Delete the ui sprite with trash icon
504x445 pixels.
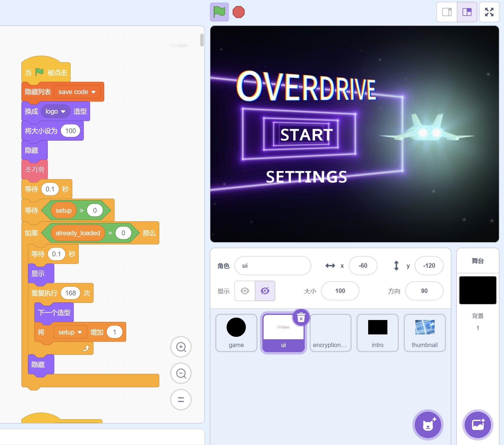point(301,317)
